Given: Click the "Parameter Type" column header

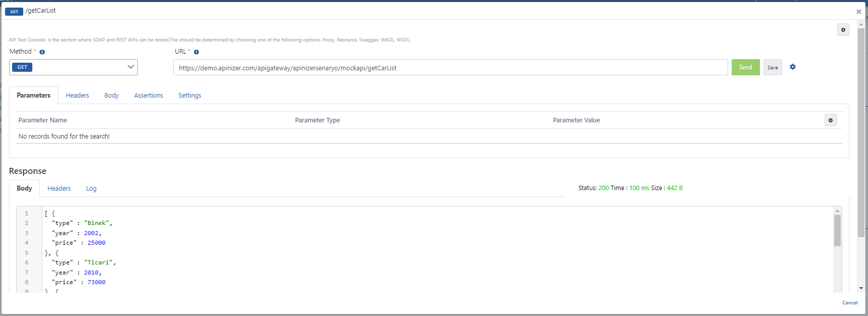Looking at the screenshot, I should [318, 120].
